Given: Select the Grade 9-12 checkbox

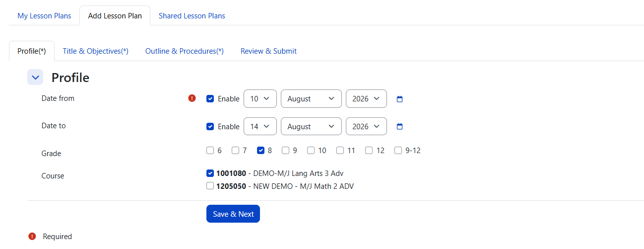Looking at the screenshot, I should 398,150.
